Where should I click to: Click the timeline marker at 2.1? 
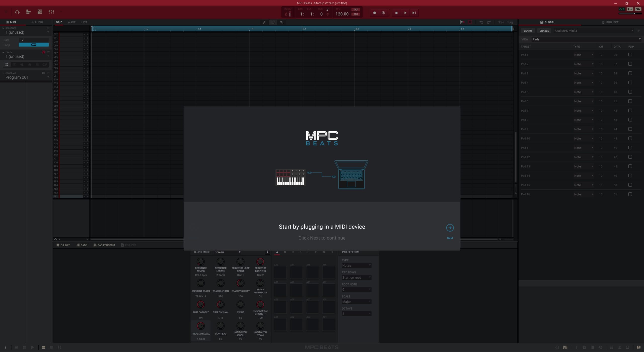click(x=304, y=29)
